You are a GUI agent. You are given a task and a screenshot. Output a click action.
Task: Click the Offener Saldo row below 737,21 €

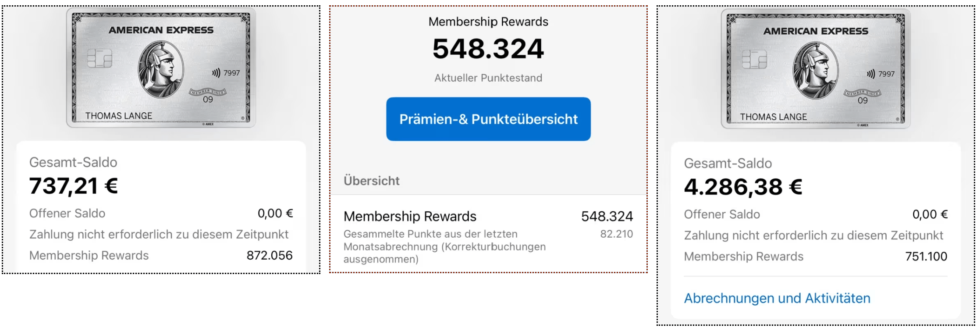point(160,214)
